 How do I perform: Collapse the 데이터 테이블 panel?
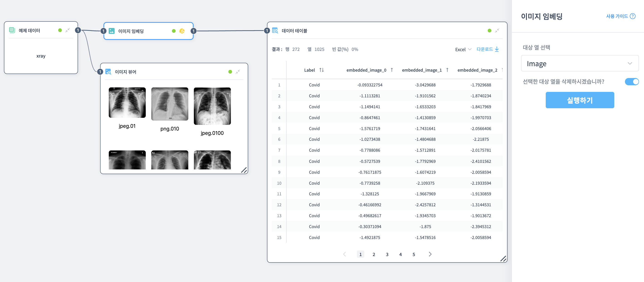pyautogui.click(x=497, y=30)
